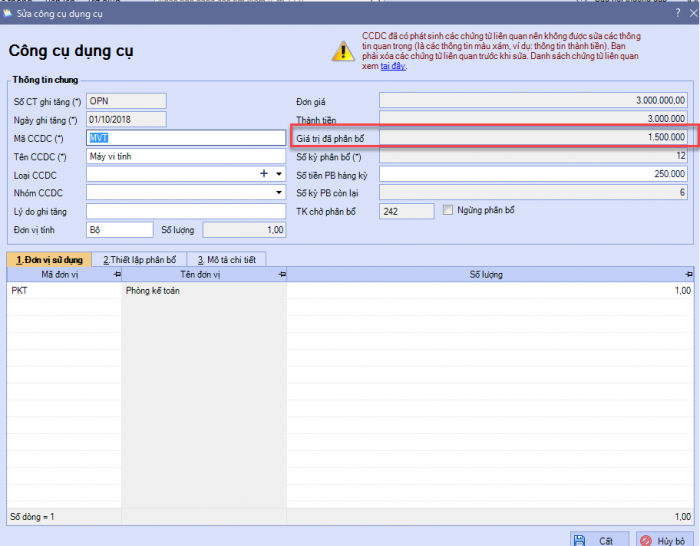Expand the Loại CCDC dropdown arrow
The image size is (700, 546).
pyautogui.click(x=279, y=174)
